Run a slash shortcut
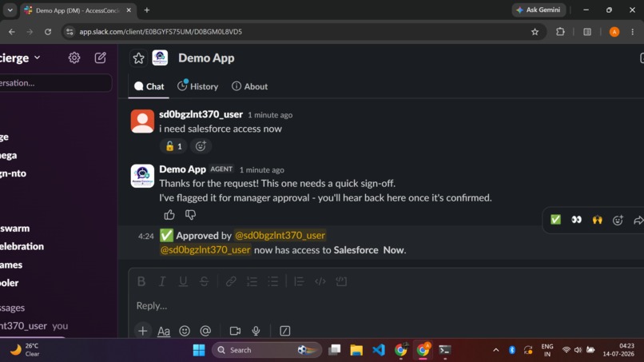The height and width of the screenshot is (362, 644). [x=285, y=331]
